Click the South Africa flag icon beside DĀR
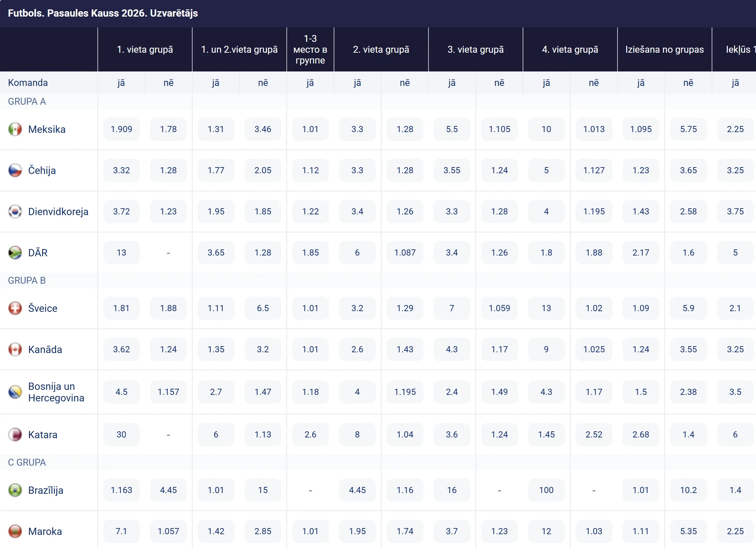756x549 pixels. [15, 253]
